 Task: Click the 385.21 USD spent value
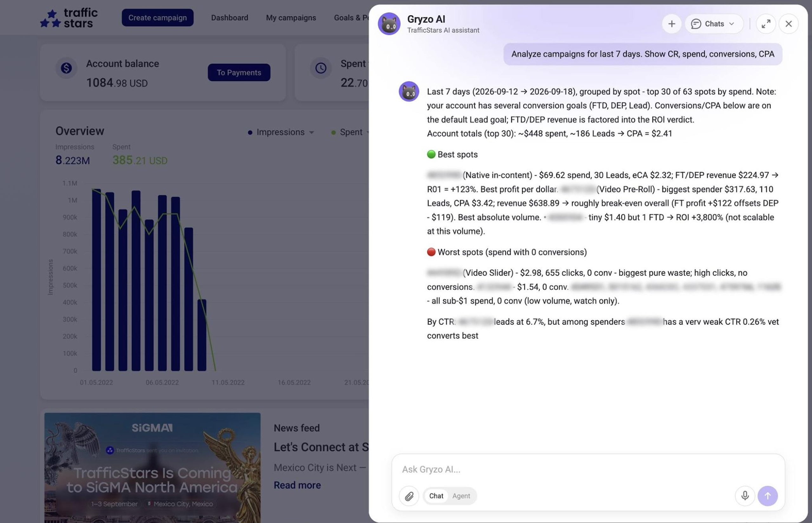(x=140, y=160)
